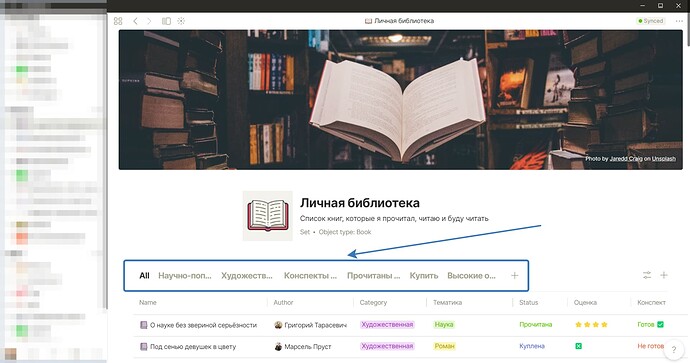Open the help question mark button
690x363 pixels.
[674, 350]
